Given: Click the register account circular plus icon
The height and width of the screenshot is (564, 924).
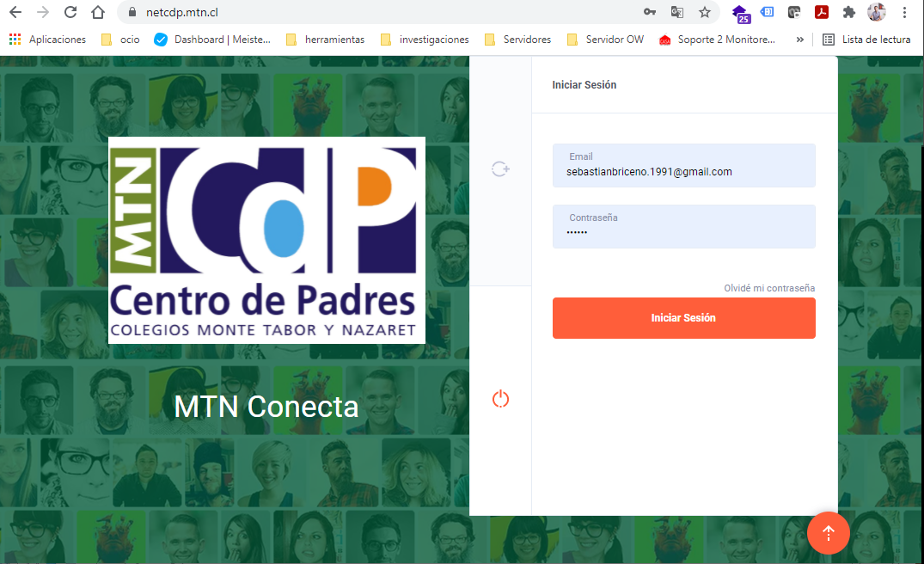Looking at the screenshot, I should tap(500, 169).
